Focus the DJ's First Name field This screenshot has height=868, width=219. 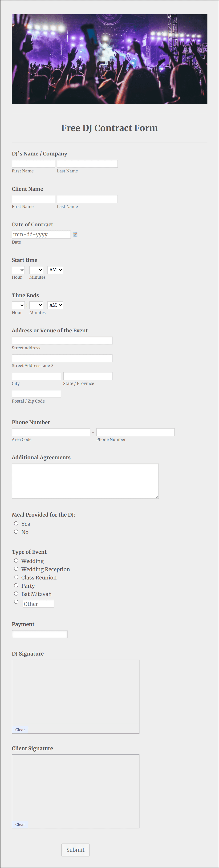tap(33, 164)
